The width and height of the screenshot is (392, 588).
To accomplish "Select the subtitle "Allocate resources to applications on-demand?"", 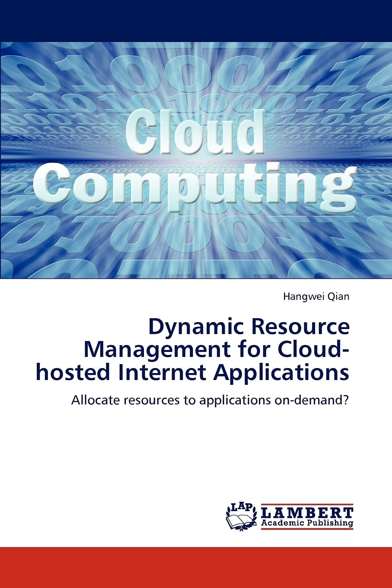I will 210,400.
